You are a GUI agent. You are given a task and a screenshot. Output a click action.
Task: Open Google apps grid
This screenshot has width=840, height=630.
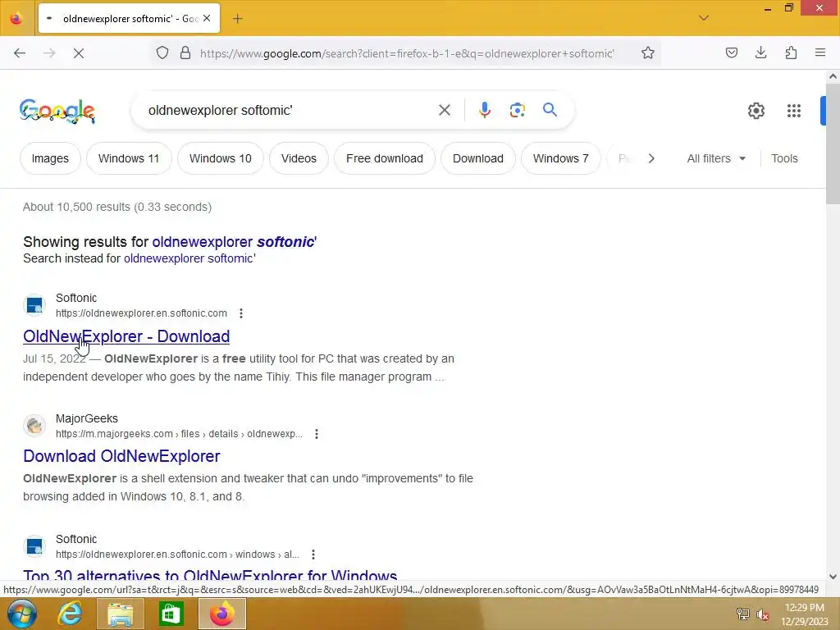tap(794, 111)
